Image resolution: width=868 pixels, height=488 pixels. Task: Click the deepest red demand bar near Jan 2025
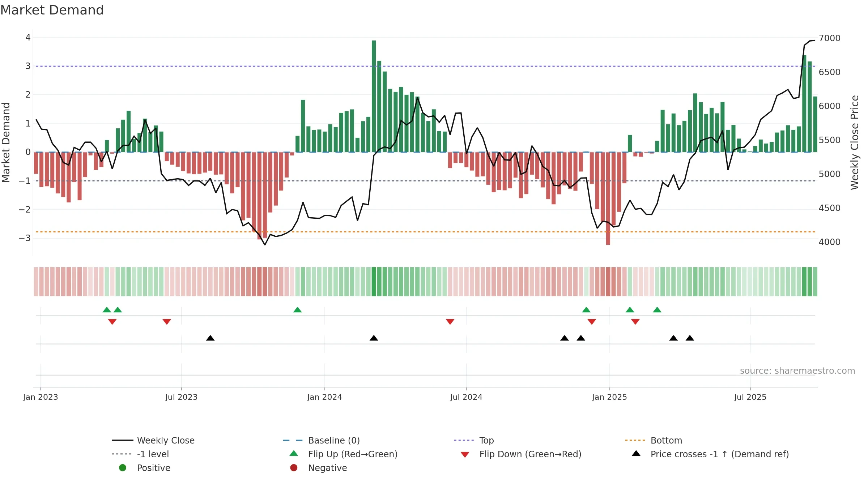[x=608, y=198]
